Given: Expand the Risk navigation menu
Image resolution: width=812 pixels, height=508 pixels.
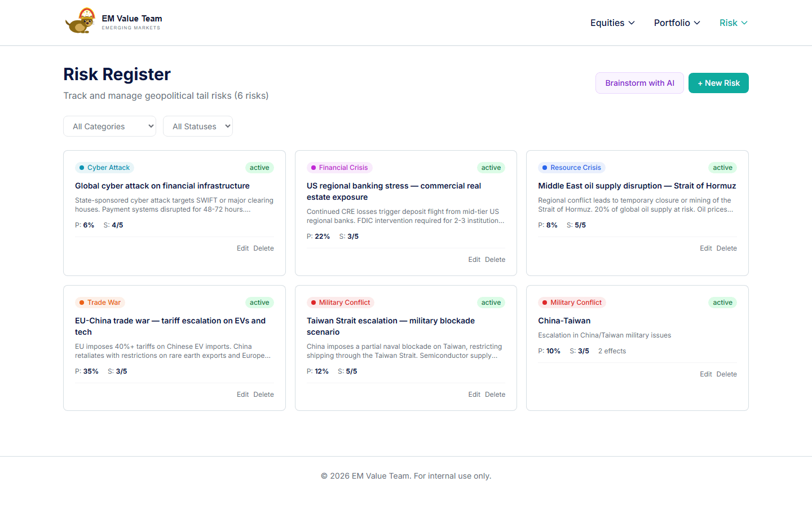Looking at the screenshot, I should (733, 23).
